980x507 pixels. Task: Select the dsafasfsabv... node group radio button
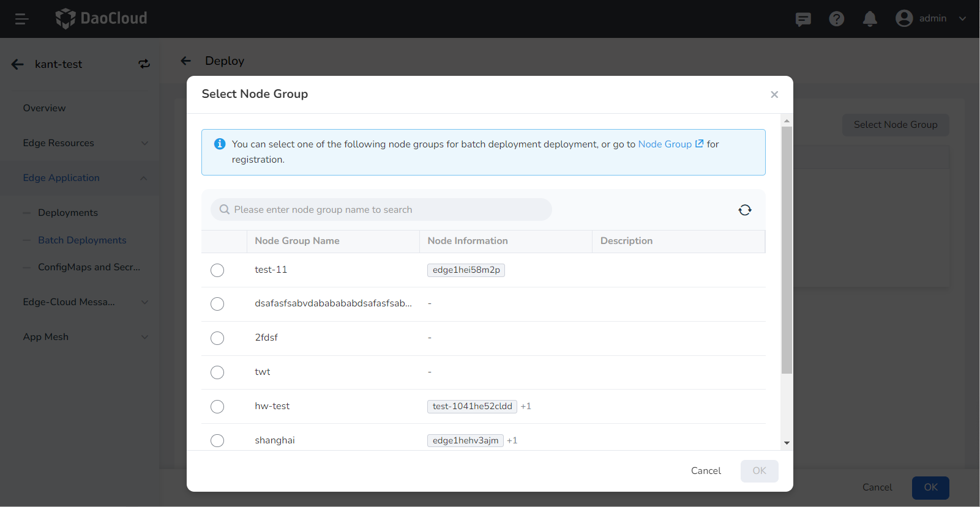(217, 304)
